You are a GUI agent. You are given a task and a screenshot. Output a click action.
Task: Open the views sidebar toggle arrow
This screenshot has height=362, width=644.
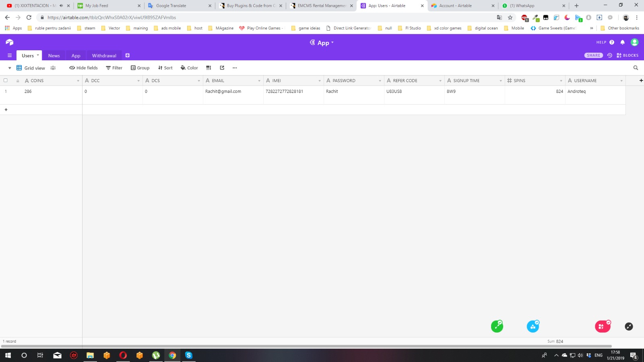click(10, 68)
